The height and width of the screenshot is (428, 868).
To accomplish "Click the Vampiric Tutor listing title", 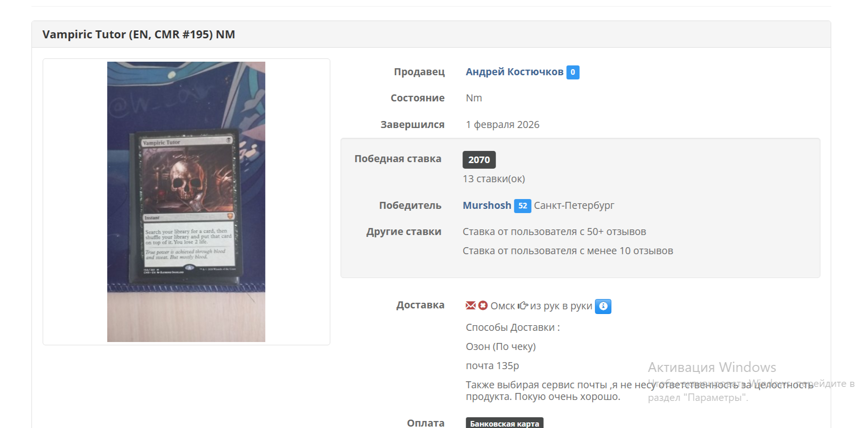I will pyautogui.click(x=138, y=35).
